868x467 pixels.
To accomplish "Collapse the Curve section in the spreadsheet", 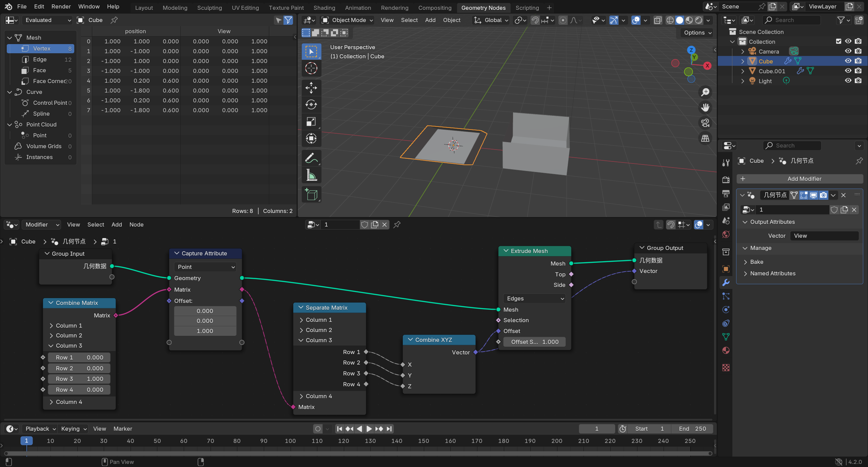I will pyautogui.click(x=10, y=92).
